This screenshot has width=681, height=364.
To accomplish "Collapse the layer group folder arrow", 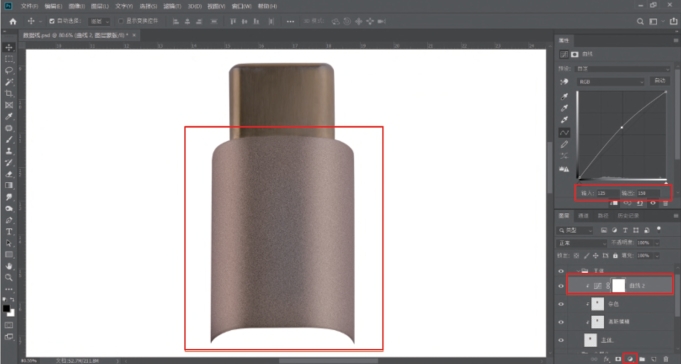I will coord(579,271).
